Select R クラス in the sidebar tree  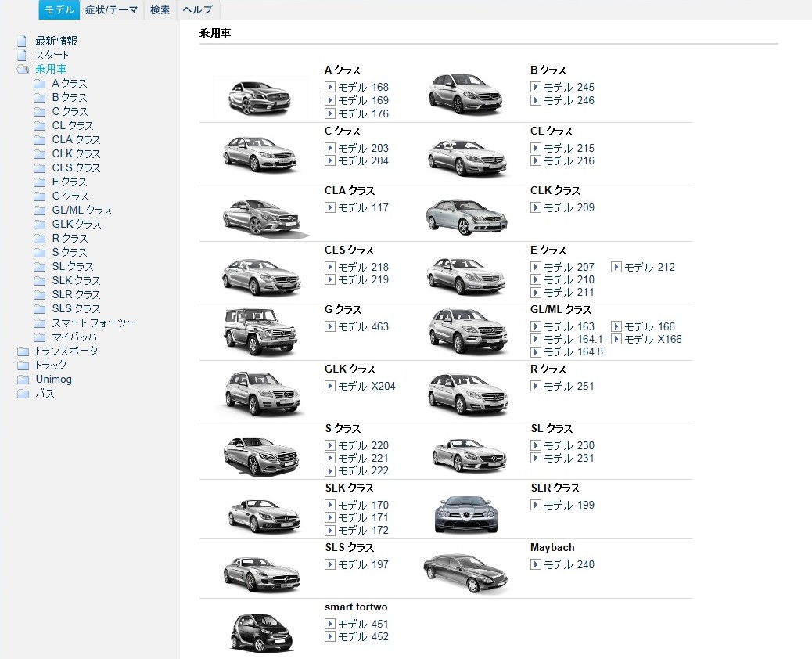click(70, 238)
